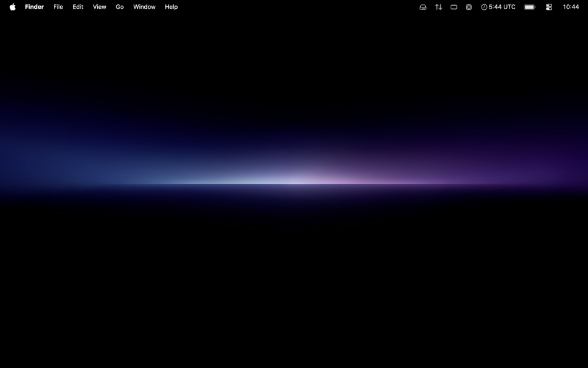Viewport: 588px width, 368px height.
Task: Click the Apple logo in the menu bar
Action: (x=12, y=7)
